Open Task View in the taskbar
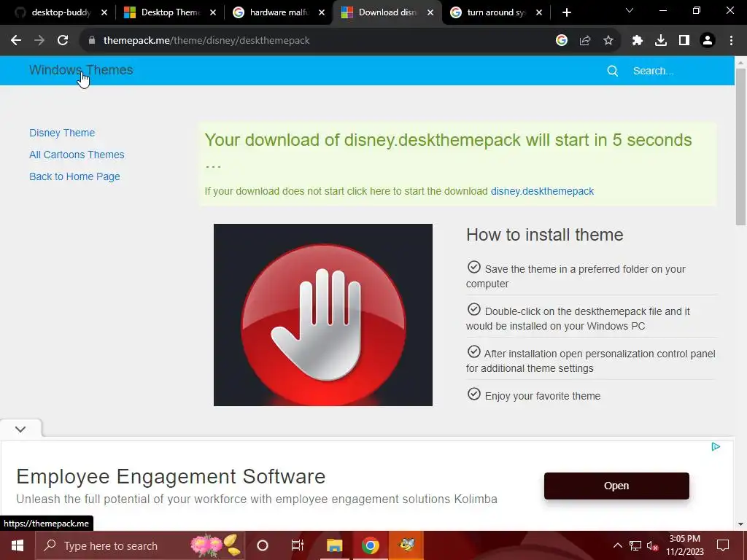747x560 pixels. pyautogui.click(x=298, y=545)
